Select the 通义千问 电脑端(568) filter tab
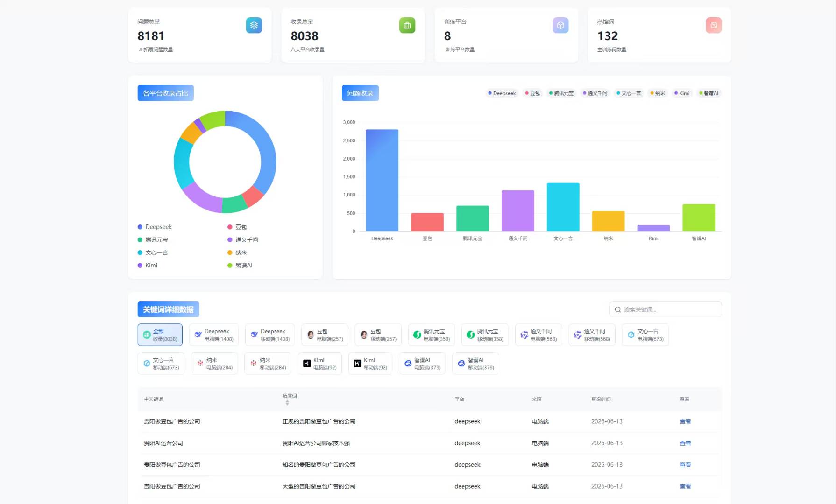 tap(538, 335)
